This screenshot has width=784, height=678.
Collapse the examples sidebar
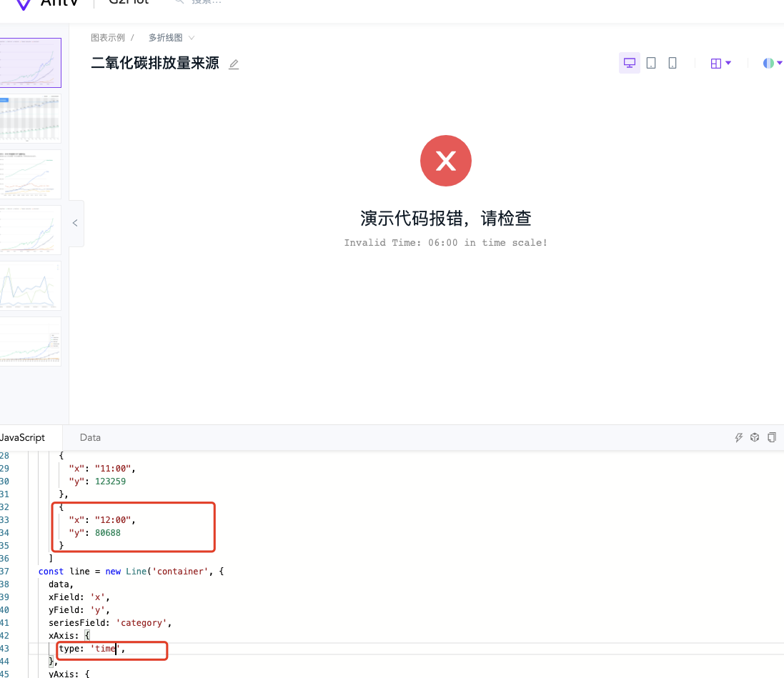(75, 223)
